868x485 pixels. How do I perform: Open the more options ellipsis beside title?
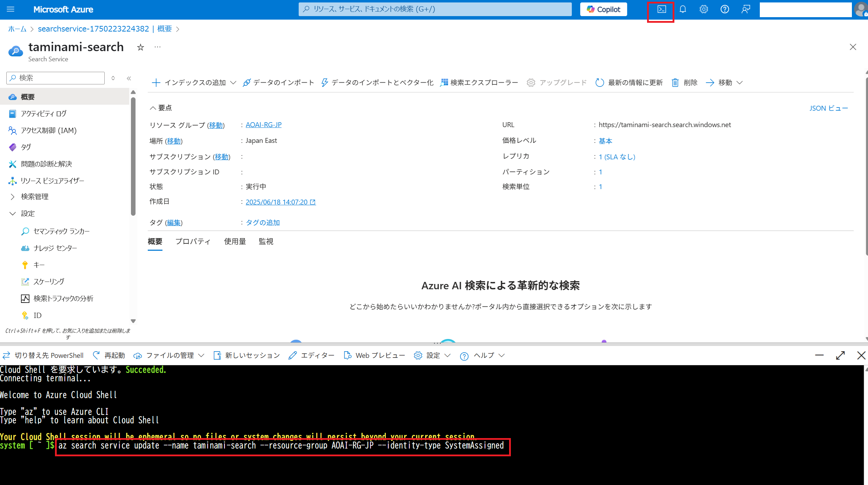pos(158,47)
